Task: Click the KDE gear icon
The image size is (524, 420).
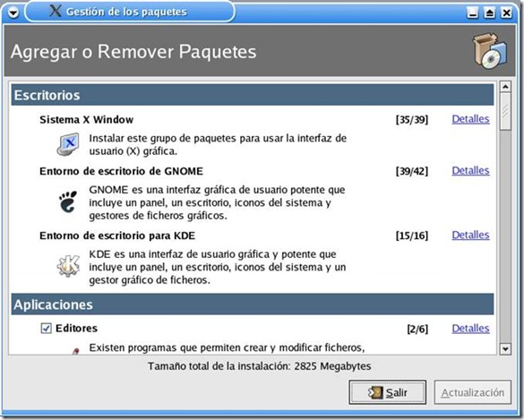Action: 68,266
